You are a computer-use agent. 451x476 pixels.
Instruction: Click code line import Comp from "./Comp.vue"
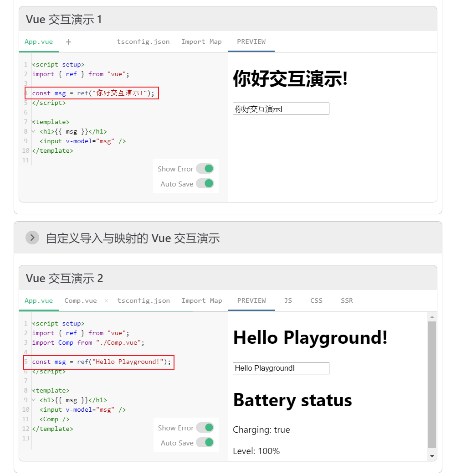coord(88,342)
